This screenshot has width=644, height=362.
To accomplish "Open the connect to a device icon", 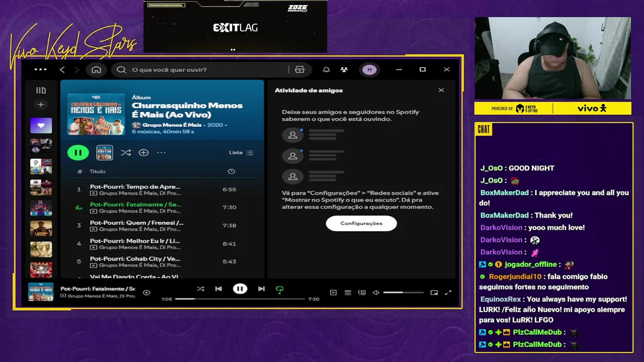I will tap(362, 292).
